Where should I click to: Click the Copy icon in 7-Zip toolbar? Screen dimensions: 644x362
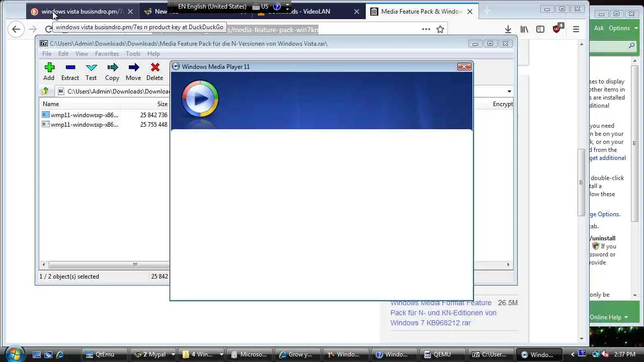click(112, 71)
